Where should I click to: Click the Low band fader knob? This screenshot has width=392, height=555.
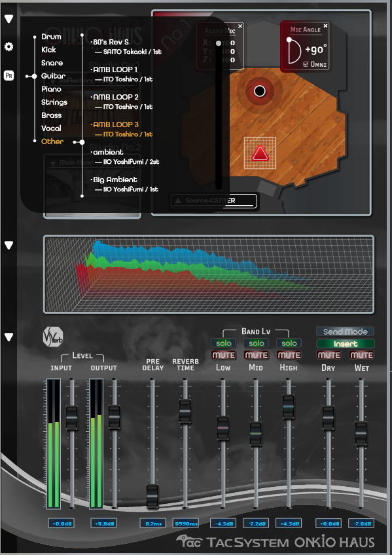(x=223, y=429)
